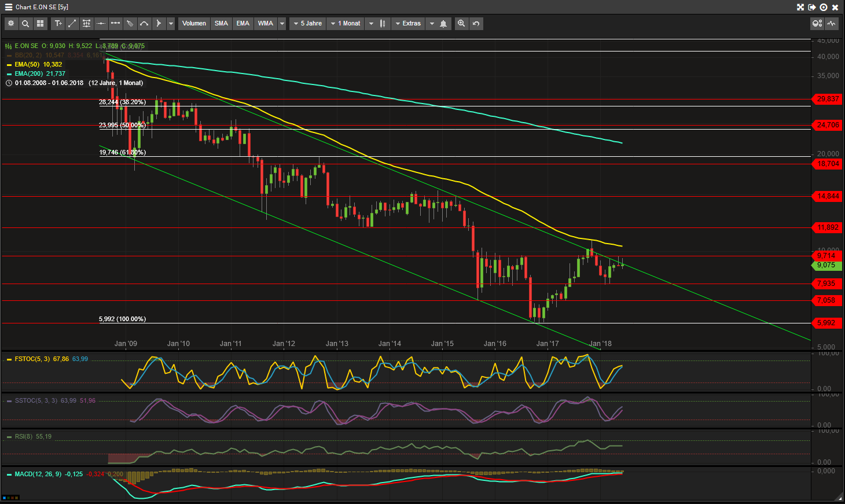Open the 5 Jahre time range dropdown
The image size is (845, 504).
[308, 24]
